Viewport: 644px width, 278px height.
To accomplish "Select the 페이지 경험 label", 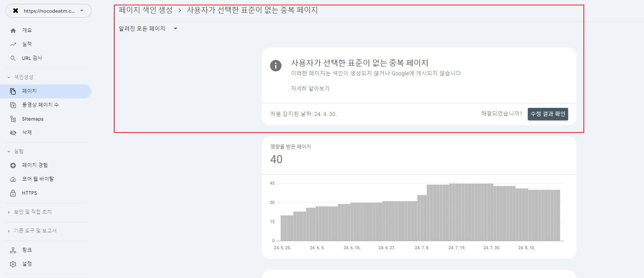I will 35,165.
